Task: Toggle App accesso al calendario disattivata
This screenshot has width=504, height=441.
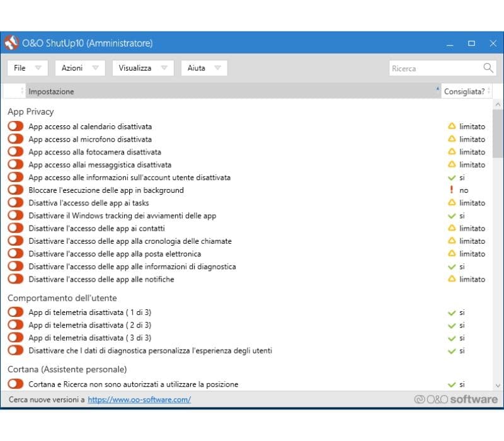Action: point(16,126)
